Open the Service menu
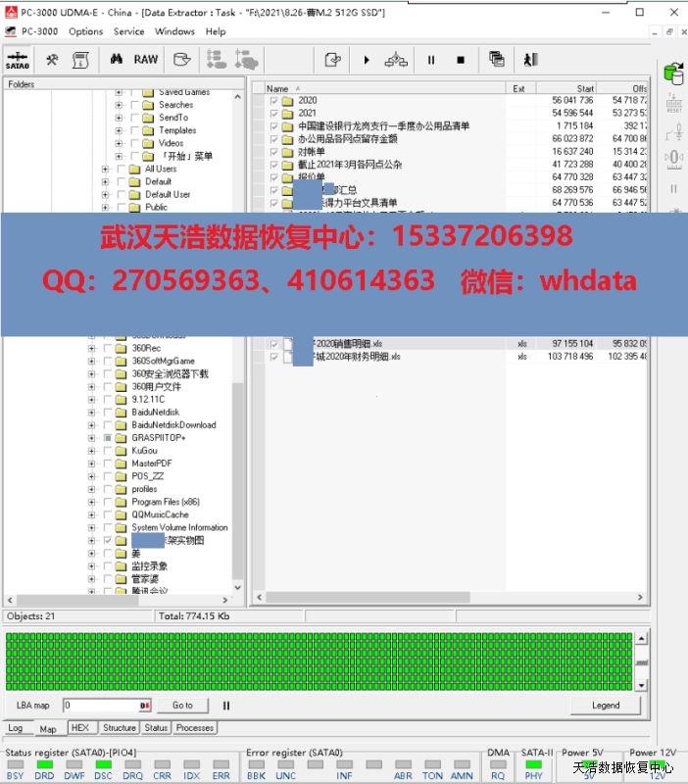688x784 pixels. click(128, 31)
